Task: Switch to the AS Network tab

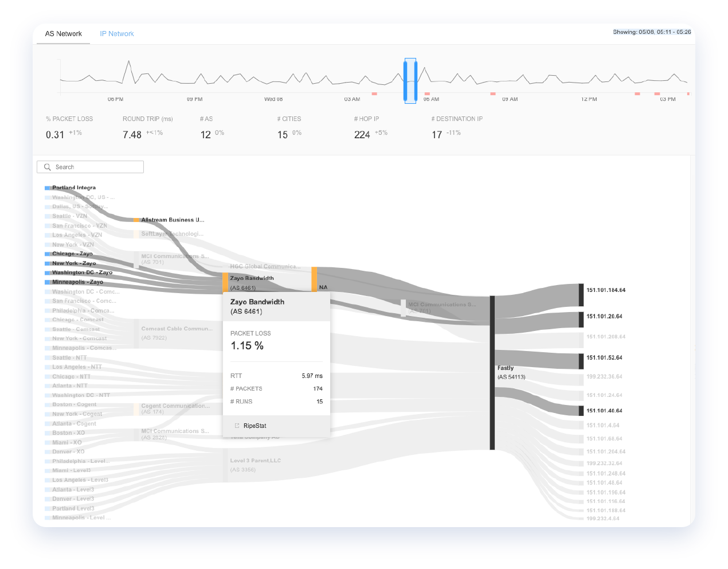Action: pos(64,34)
